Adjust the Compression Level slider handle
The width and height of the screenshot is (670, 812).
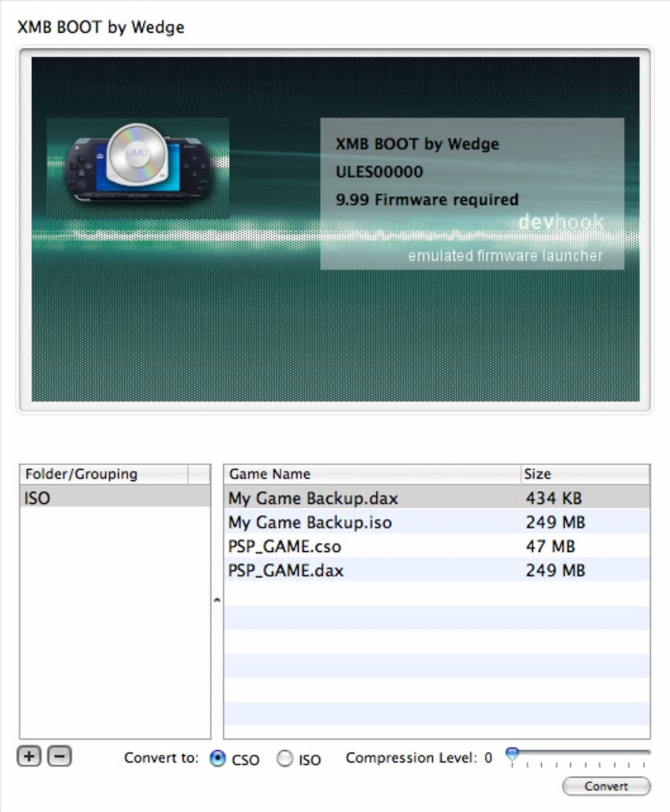tap(512, 754)
